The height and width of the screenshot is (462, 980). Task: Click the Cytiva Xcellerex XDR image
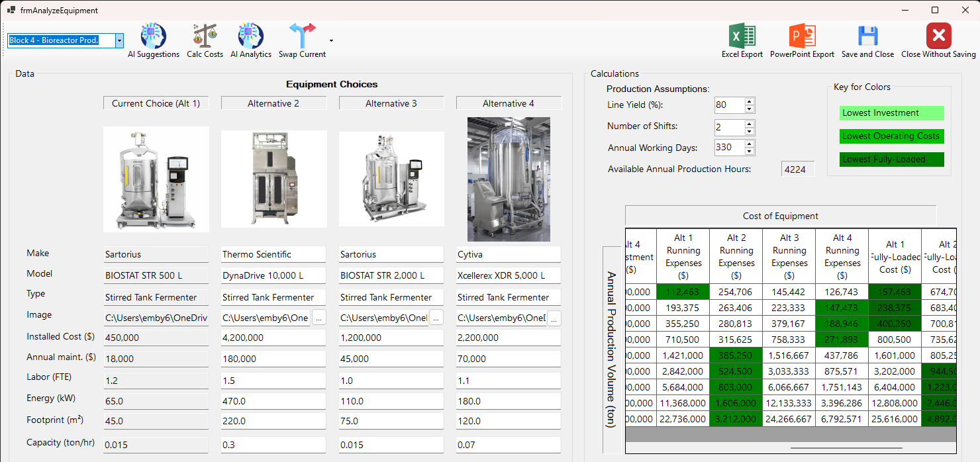coord(509,179)
